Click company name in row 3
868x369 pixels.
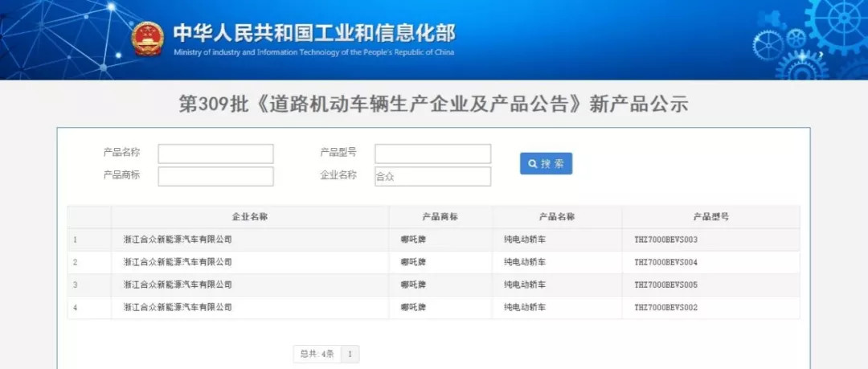point(178,285)
